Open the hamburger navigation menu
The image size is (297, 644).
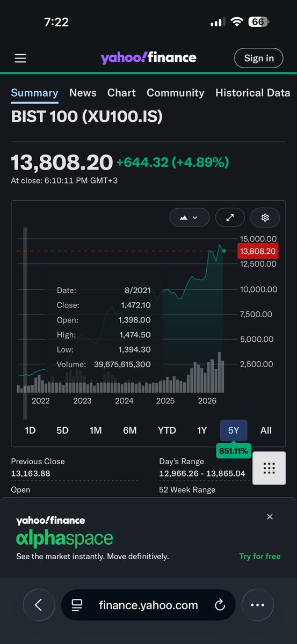coord(20,58)
